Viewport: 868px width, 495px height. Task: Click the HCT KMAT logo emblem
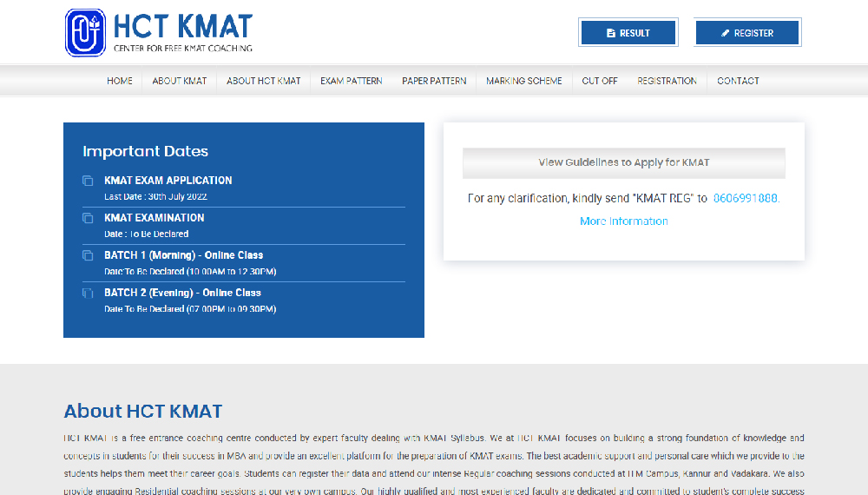tap(85, 33)
